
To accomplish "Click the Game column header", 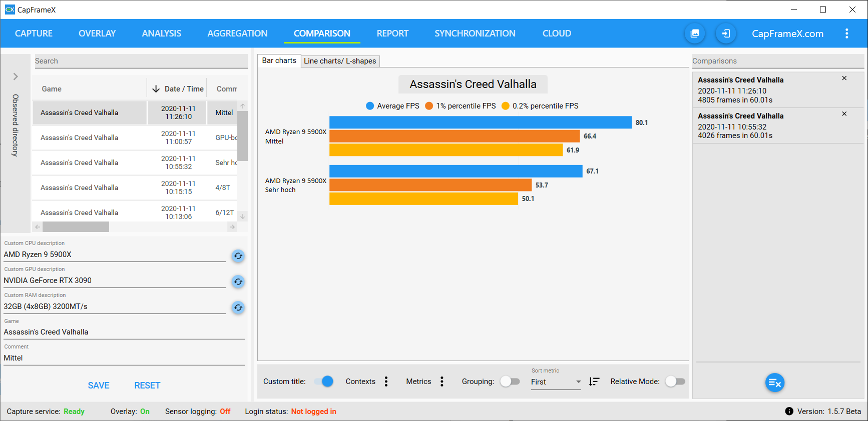I will point(89,89).
